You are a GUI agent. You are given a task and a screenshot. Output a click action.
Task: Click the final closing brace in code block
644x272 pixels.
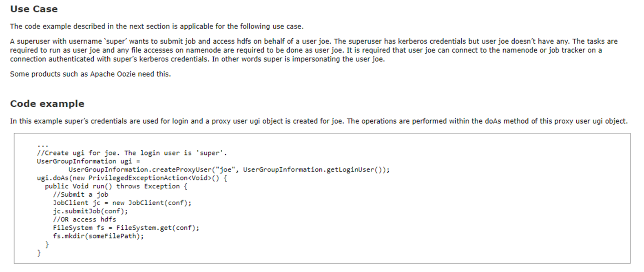39,253
